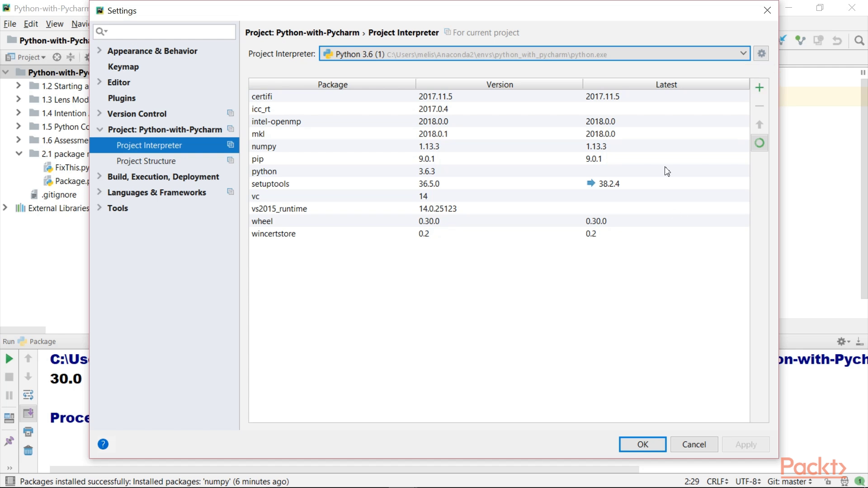This screenshot has height=488, width=868.
Task: Expand the 1.2 Starting folder in project tree
Action: click(x=18, y=85)
